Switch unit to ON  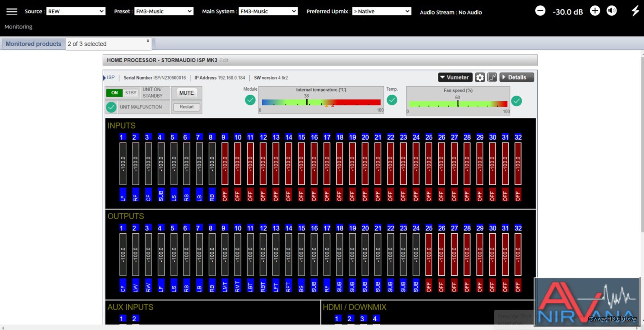(114, 93)
